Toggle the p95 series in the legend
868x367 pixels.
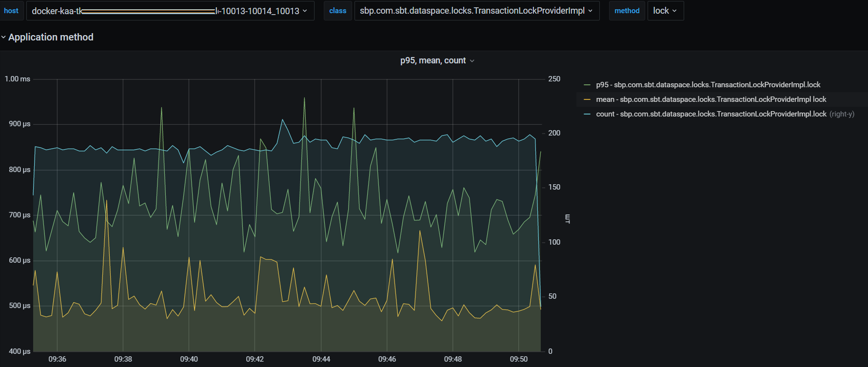coord(708,85)
